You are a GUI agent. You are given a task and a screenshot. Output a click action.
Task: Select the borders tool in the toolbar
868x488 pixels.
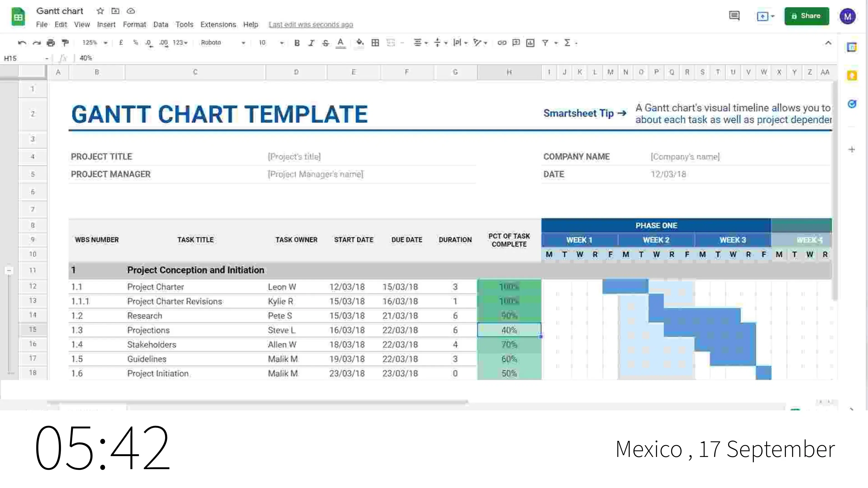pyautogui.click(x=375, y=43)
